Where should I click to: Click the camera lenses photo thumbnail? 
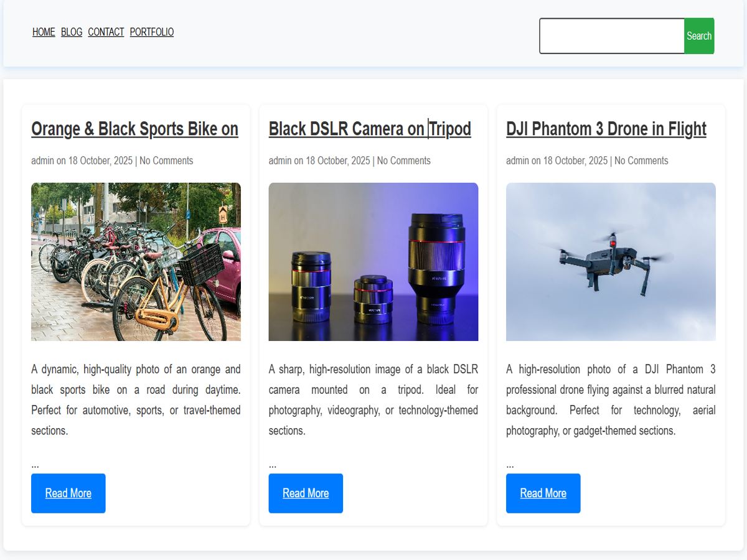pos(374,261)
